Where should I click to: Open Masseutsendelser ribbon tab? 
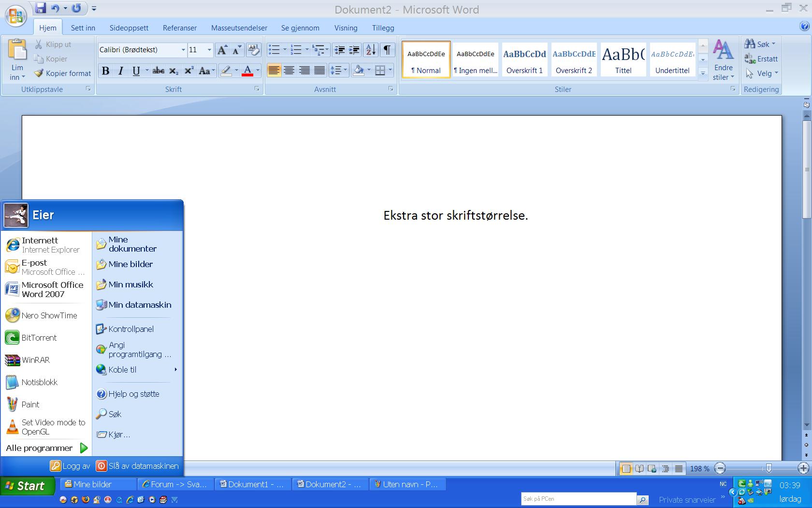[x=239, y=28]
